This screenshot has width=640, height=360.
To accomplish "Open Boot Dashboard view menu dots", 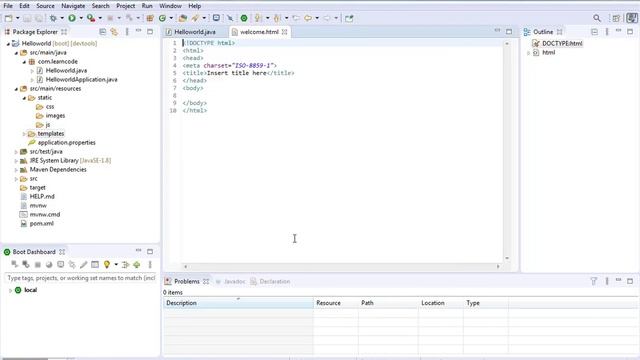I will [x=150, y=264].
